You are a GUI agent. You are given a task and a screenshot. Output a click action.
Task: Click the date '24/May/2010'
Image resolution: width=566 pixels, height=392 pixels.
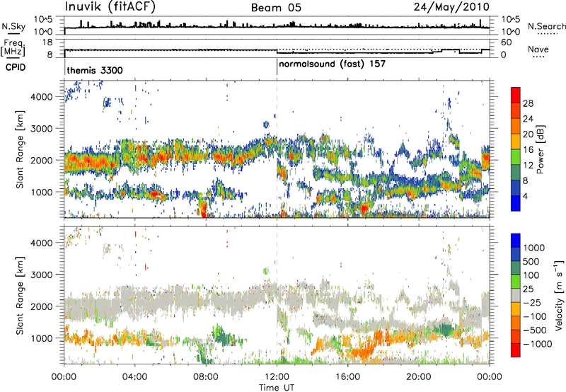[451, 7]
